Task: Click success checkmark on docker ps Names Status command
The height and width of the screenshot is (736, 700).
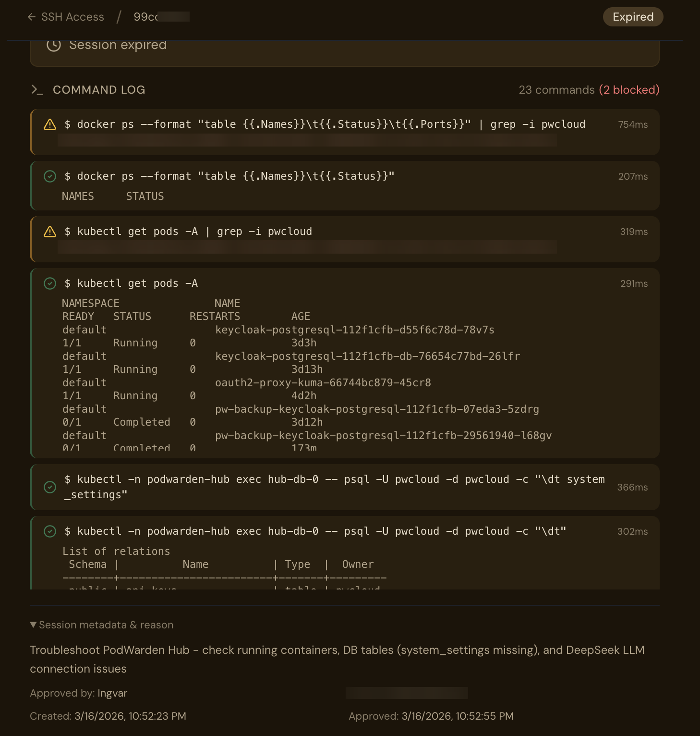Action: pos(50,176)
